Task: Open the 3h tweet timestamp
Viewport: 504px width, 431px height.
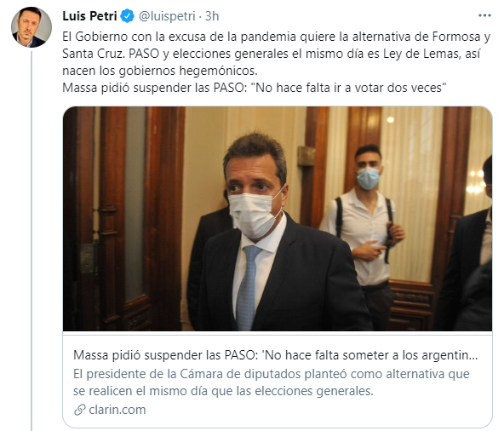Action: pyautogui.click(x=212, y=16)
